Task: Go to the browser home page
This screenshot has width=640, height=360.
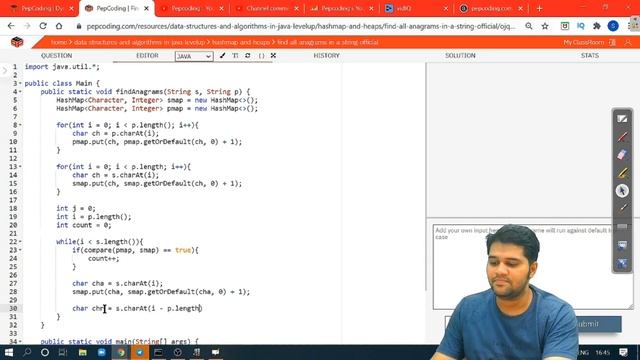Action: tap(59, 26)
